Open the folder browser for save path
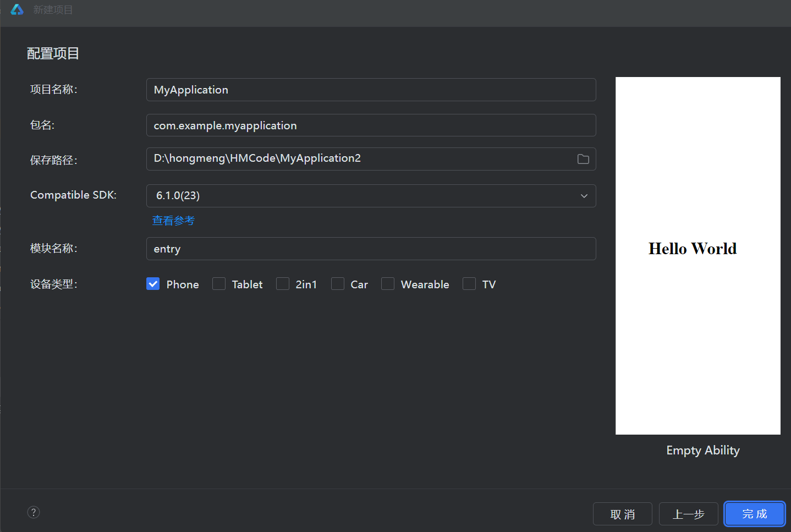 coord(583,159)
